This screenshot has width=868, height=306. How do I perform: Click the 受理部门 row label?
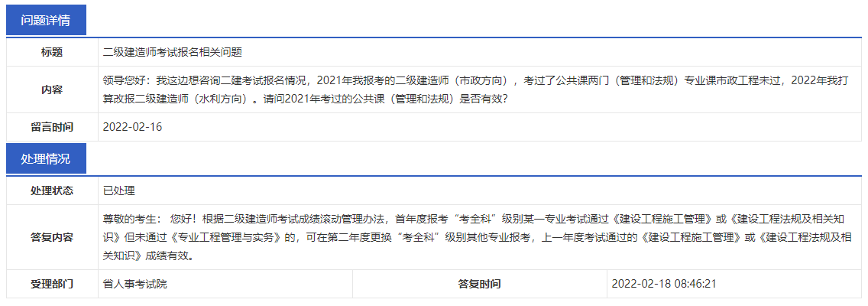(x=52, y=284)
